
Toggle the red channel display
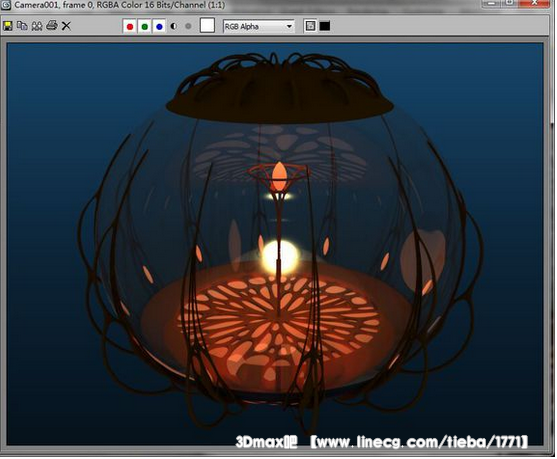(130, 27)
